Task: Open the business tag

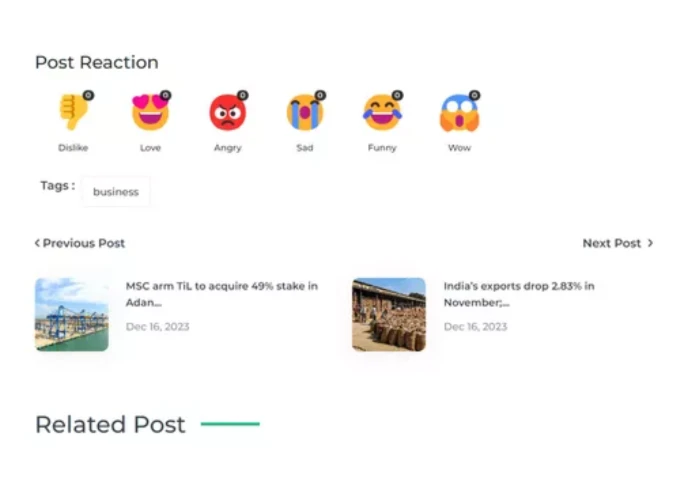Action: point(116,191)
